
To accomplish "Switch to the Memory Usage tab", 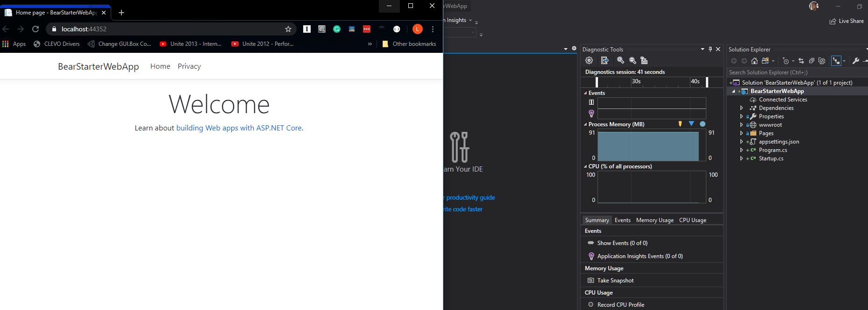I will point(655,220).
